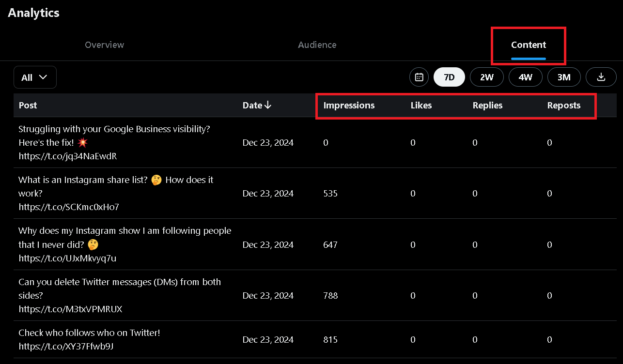Select the Content tab
The image size is (623, 364).
tap(528, 45)
